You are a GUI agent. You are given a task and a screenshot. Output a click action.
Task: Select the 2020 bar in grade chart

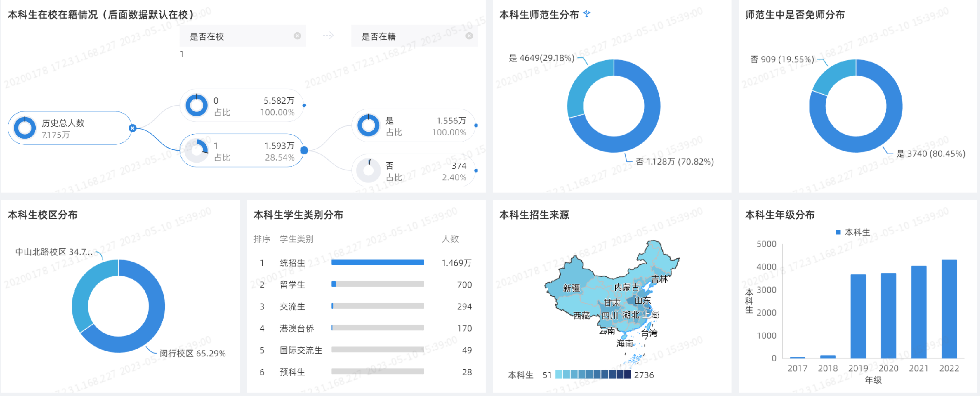point(888,316)
